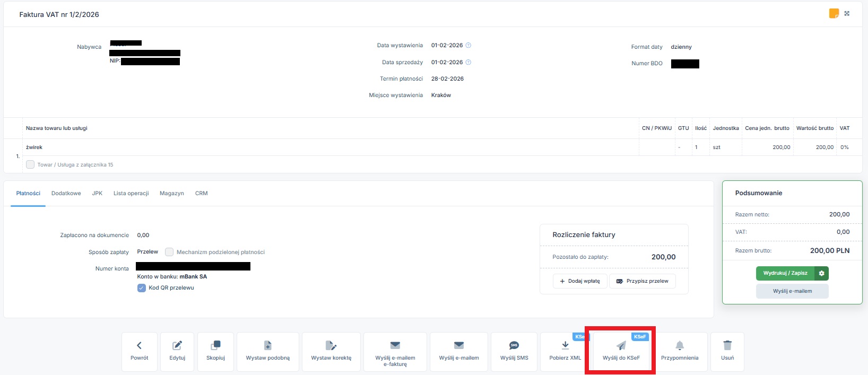Click Wystaw podobną document icon

point(267,346)
